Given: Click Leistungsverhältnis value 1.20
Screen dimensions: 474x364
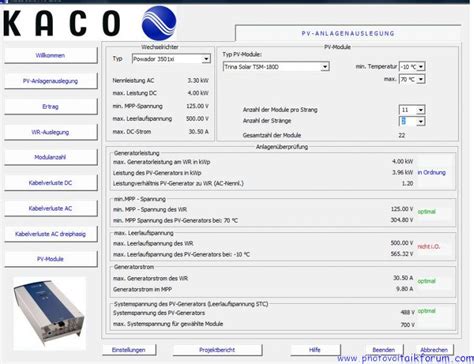Looking at the screenshot, I should (408, 183).
